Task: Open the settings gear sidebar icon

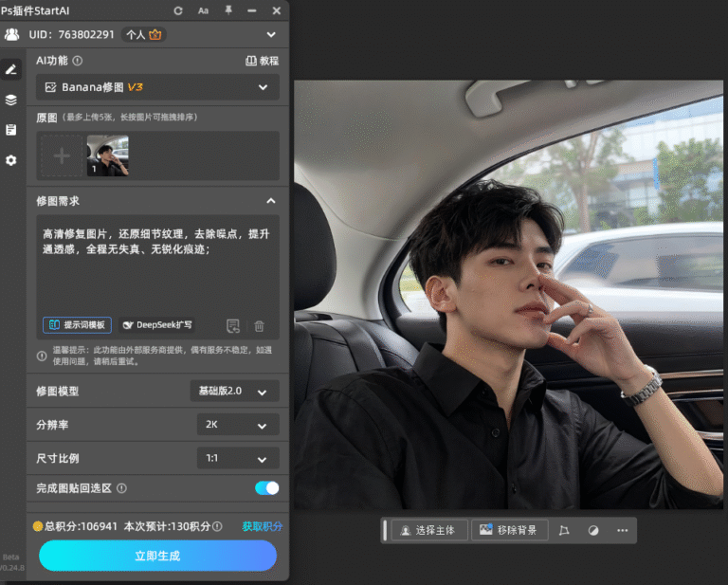Action: pos(11,160)
